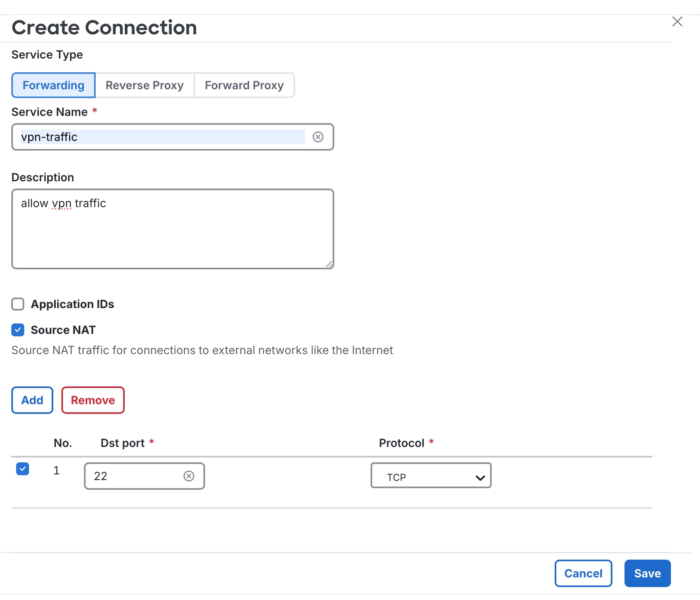This screenshot has height=600, width=700.
Task: Add a new port row
Action: pyautogui.click(x=32, y=400)
